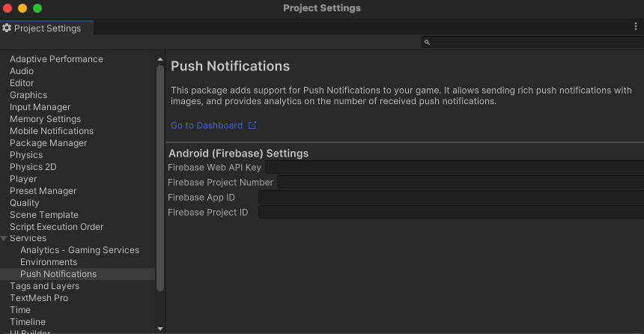Click the gear icon on Project Settings tab

coord(7,28)
